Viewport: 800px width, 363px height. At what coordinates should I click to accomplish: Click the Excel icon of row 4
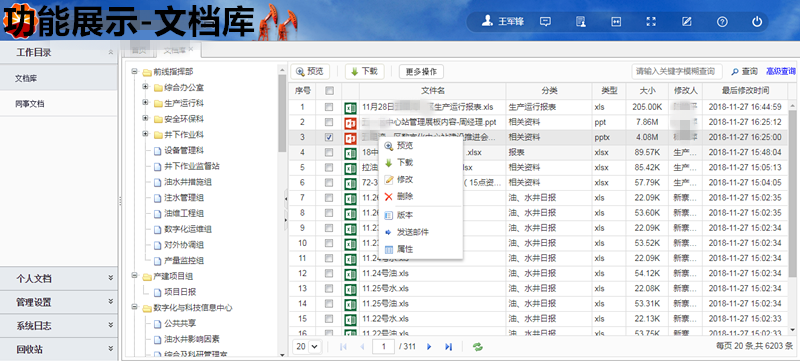click(x=351, y=153)
